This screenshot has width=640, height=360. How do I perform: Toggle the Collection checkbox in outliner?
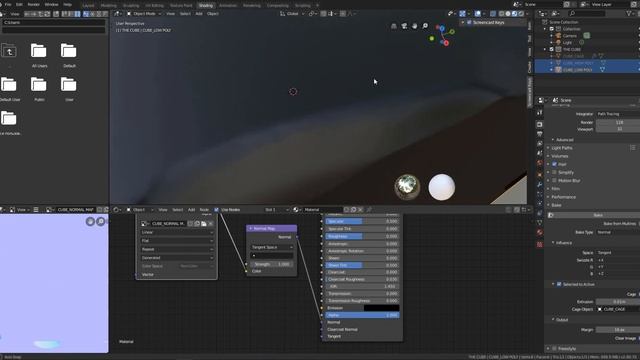pos(551,29)
